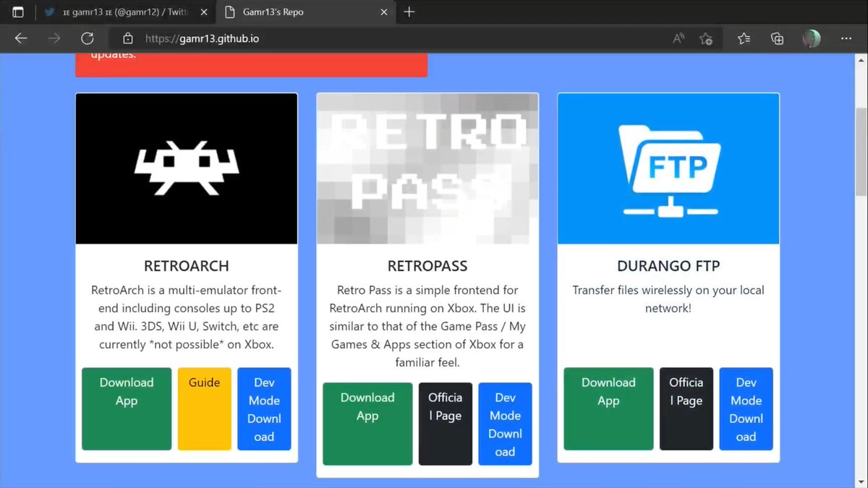Open RetroPass Official Page
The width and height of the screenshot is (868, 488).
[446, 424]
